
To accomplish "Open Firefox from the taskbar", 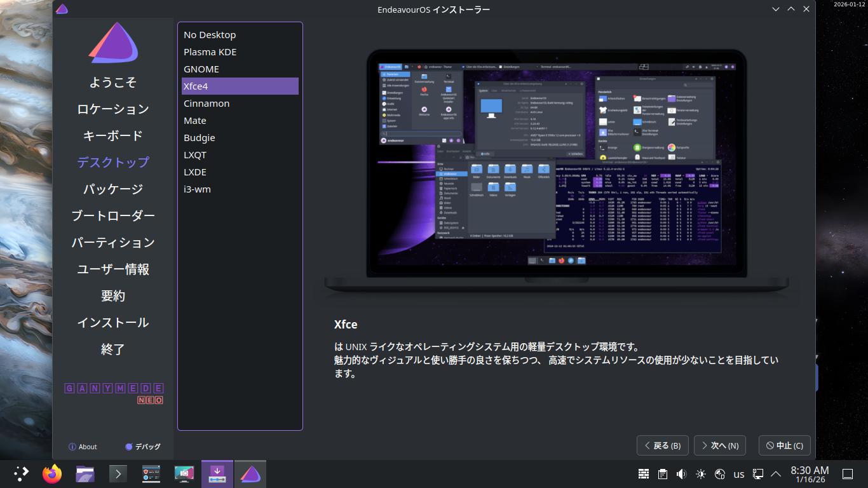I will coord(52,474).
